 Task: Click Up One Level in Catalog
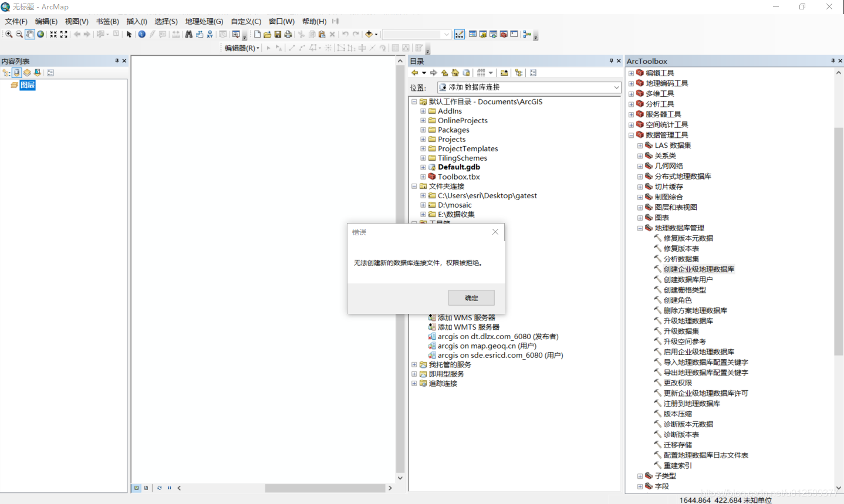tap(444, 73)
